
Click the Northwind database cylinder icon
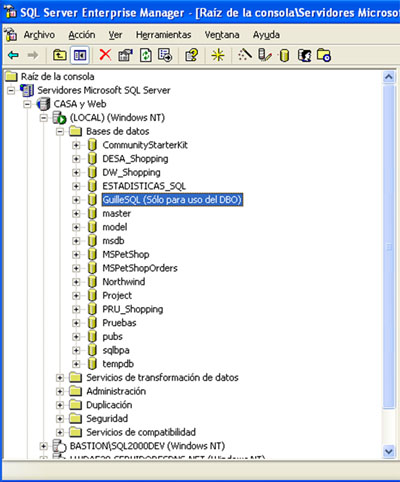[92, 282]
